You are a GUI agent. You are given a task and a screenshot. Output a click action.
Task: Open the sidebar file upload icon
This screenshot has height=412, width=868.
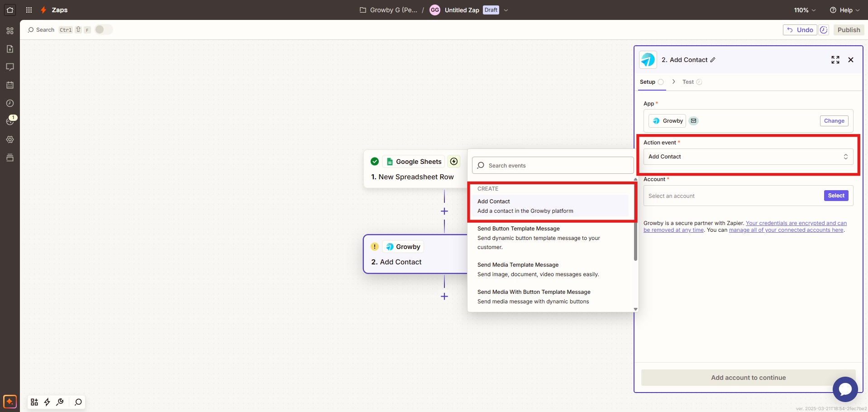tap(10, 49)
